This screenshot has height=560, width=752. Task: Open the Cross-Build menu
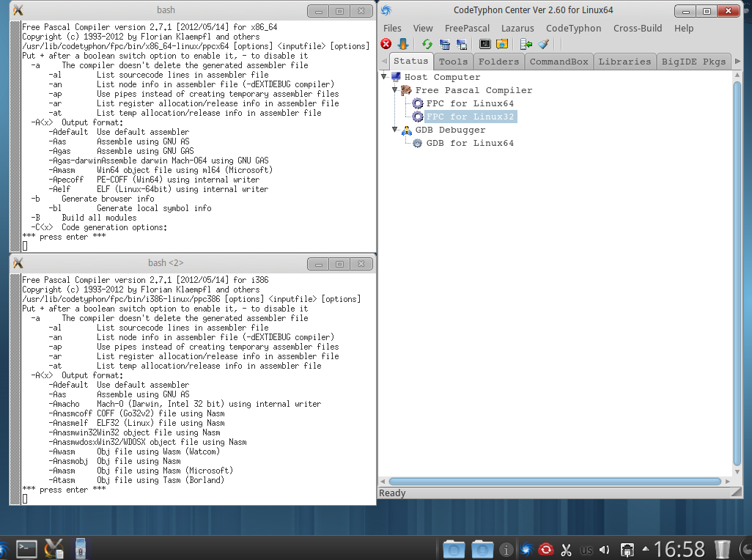point(638,29)
